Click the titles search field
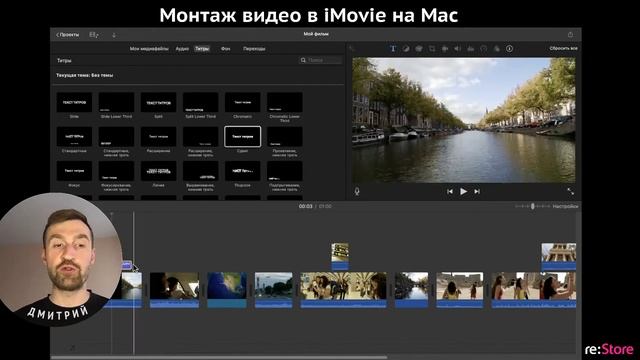 320,60
